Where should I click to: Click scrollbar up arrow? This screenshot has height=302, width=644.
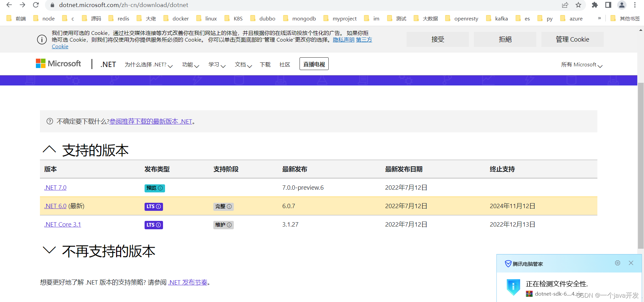point(641,30)
